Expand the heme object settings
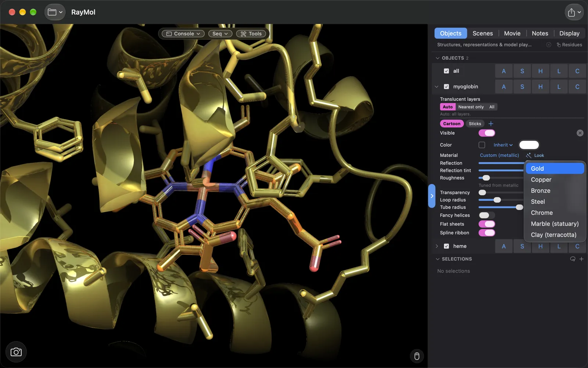The image size is (588, 368). click(x=437, y=246)
